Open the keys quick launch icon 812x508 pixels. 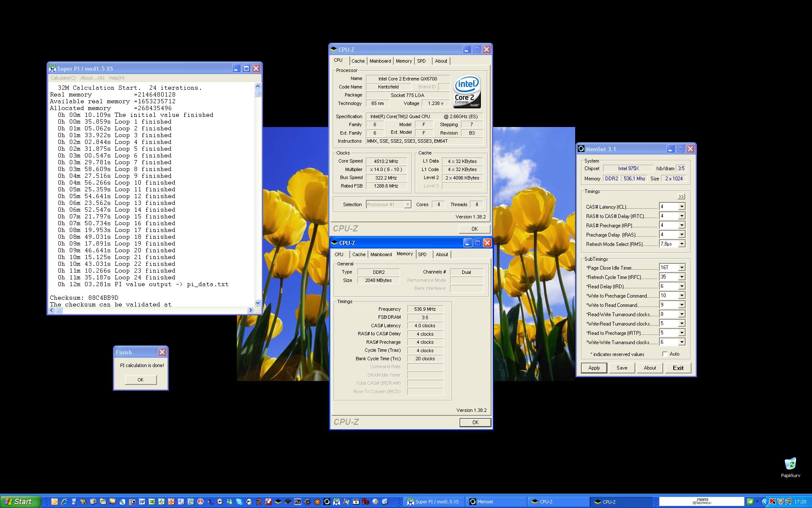83,502
